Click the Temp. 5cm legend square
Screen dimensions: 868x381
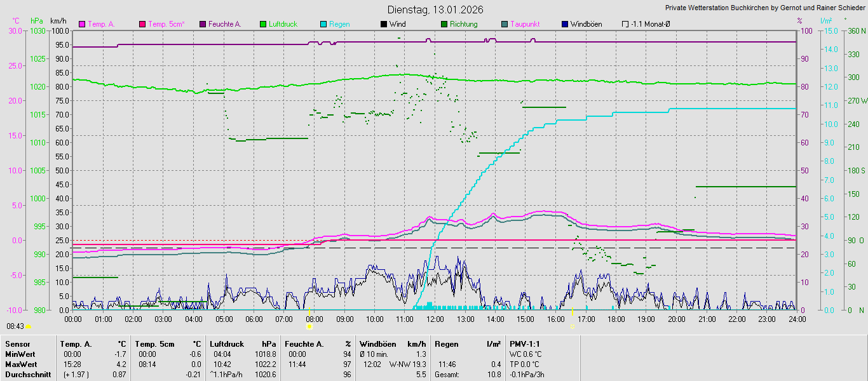[142, 24]
